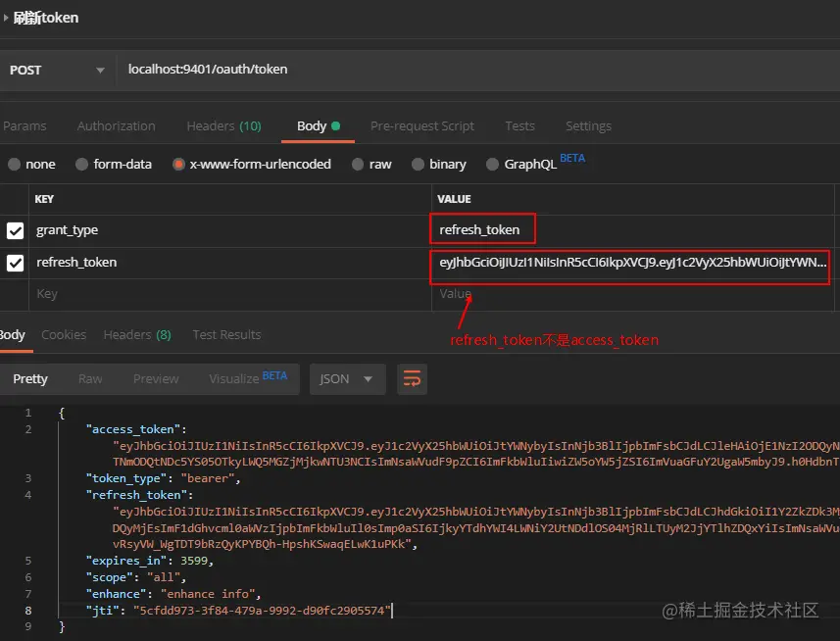Click the localhost:9401/oauth/token URL field
Screen dimensions: 840x641
coord(476,70)
